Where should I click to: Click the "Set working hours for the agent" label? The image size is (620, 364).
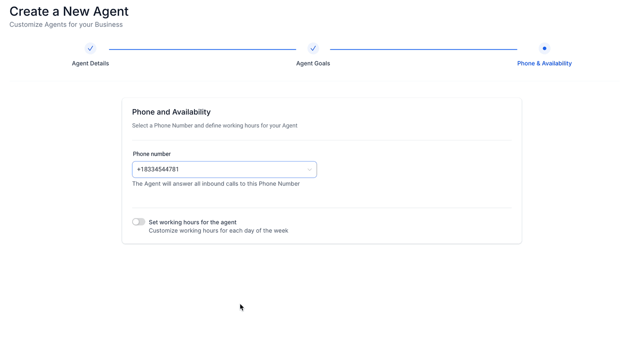pyautogui.click(x=193, y=222)
